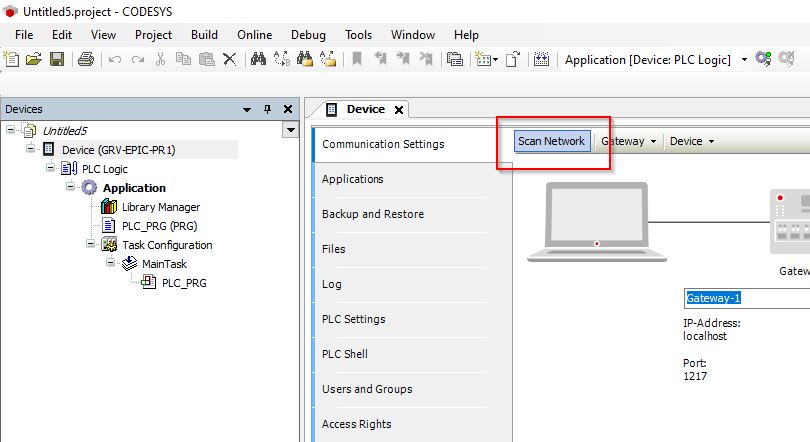This screenshot has width=810, height=442.
Task: Open the Devices panel dropdown arrow
Action: tap(247, 109)
